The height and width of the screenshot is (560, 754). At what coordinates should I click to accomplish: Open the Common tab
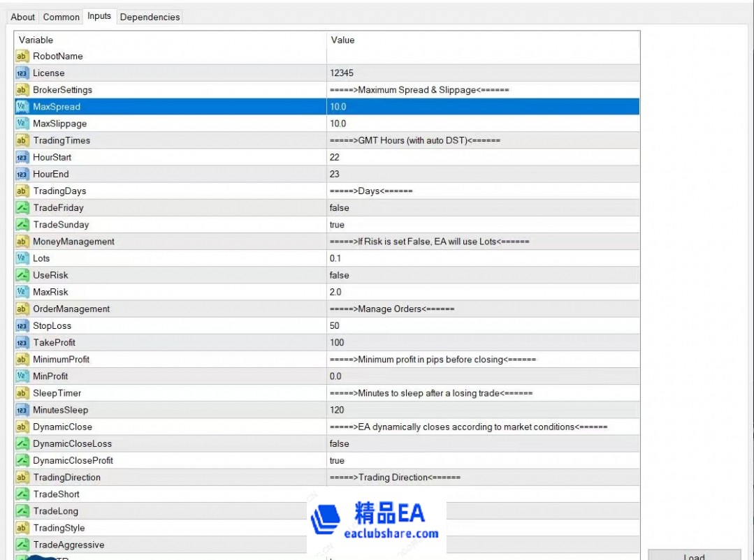pyautogui.click(x=61, y=17)
